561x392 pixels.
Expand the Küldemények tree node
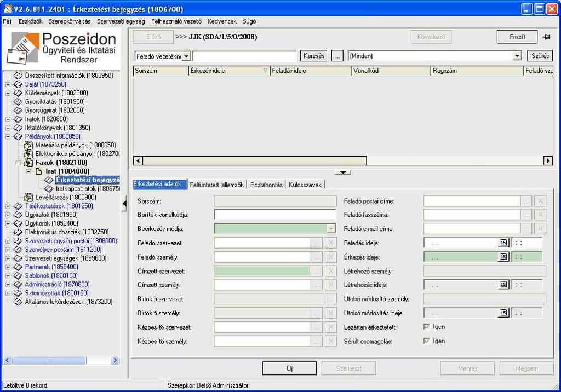(x=8, y=93)
